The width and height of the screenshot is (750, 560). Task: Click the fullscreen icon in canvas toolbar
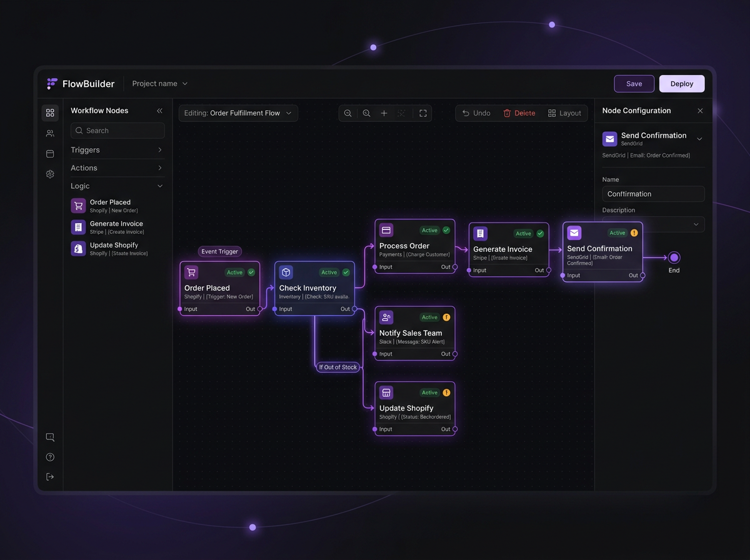point(423,113)
